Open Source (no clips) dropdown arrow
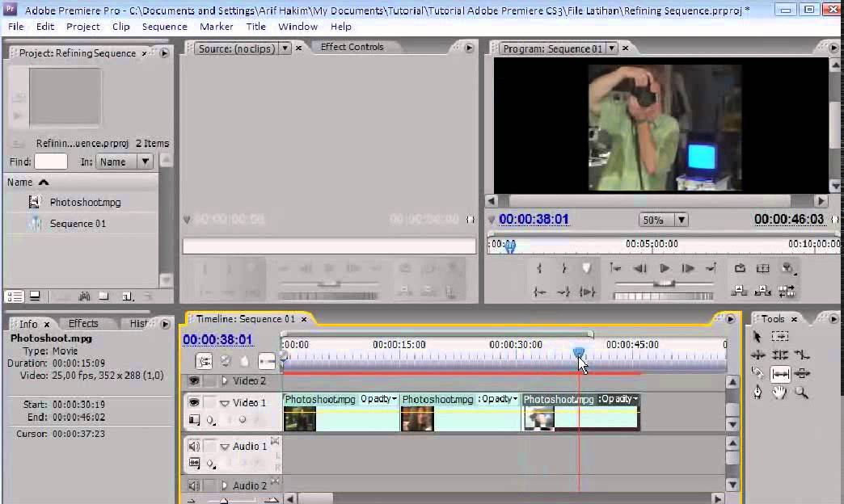Viewport: 844px width, 504px height. click(285, 48)
